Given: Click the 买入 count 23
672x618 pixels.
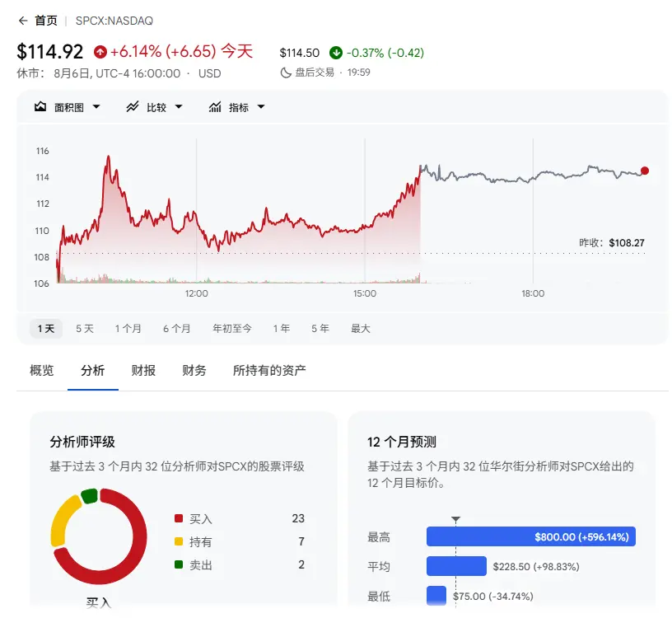Looking at the screenshot, I should click(298, 518).
